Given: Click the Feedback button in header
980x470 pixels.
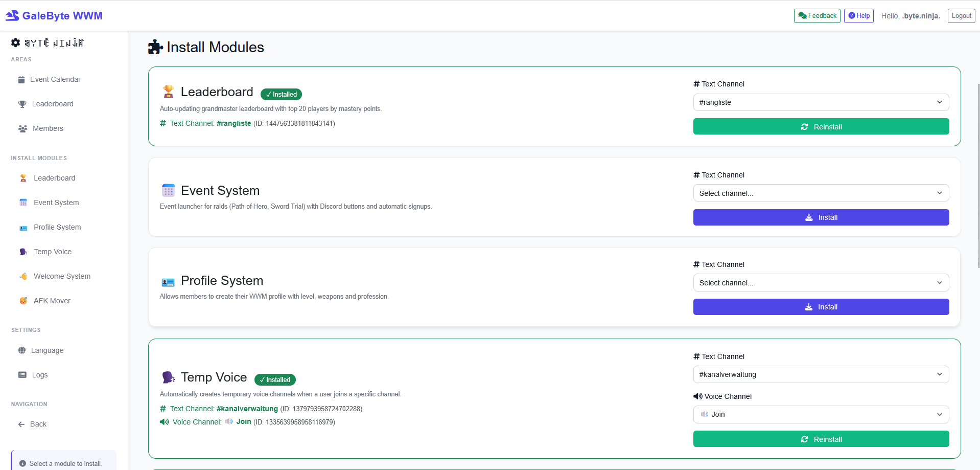Looking at the screenshot, I should pyautogui.click(x=816, y=15).
